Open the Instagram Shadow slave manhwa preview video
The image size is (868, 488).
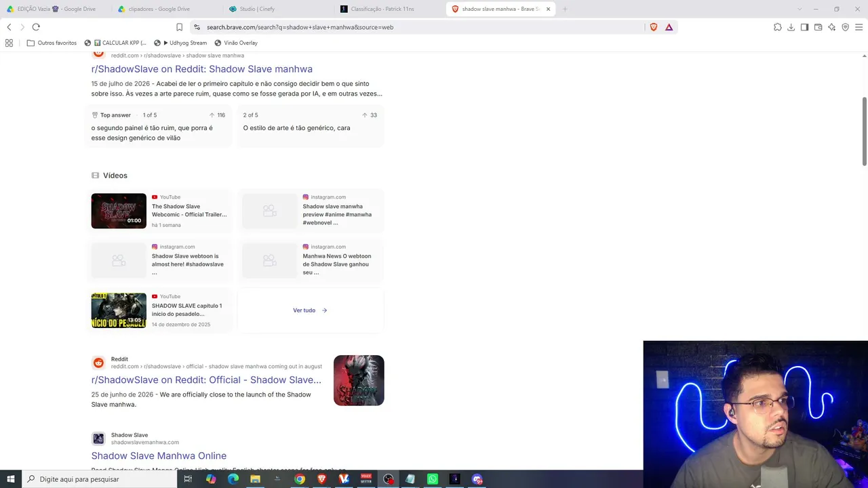coord(311,211)
